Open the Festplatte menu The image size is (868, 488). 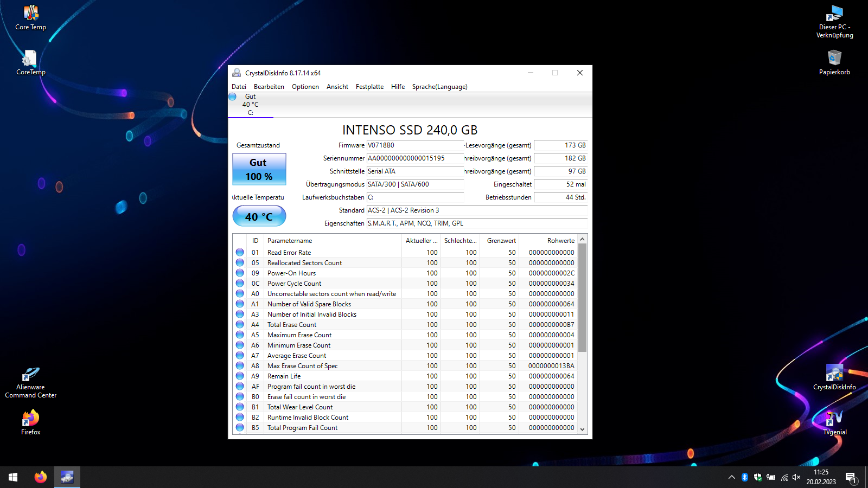369,87
